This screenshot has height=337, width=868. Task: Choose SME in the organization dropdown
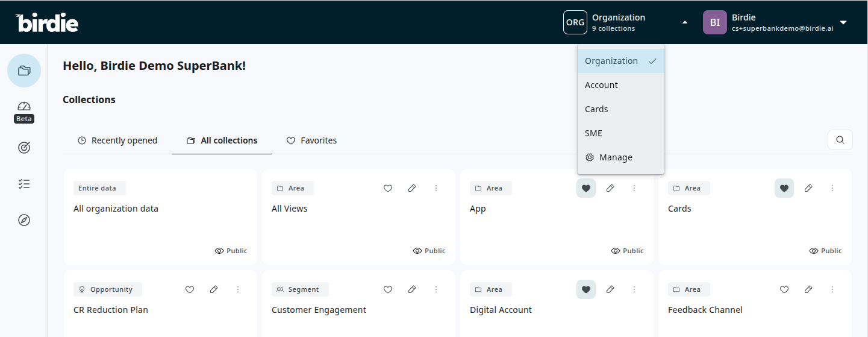click(x=593, y=133)
